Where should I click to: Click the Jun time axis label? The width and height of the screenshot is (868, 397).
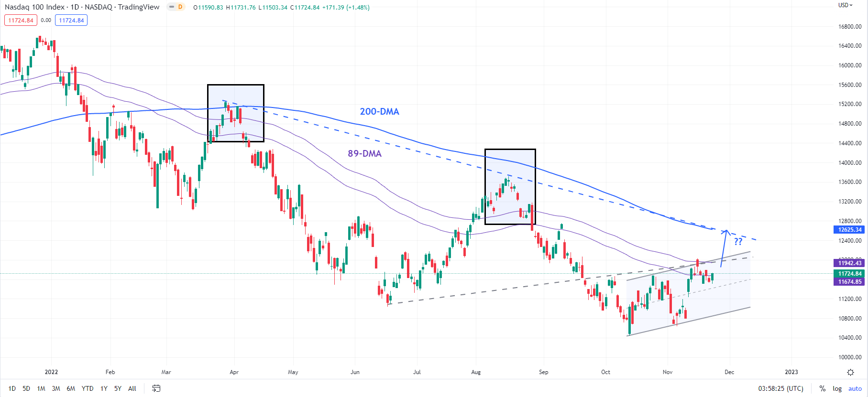point(355,372)
